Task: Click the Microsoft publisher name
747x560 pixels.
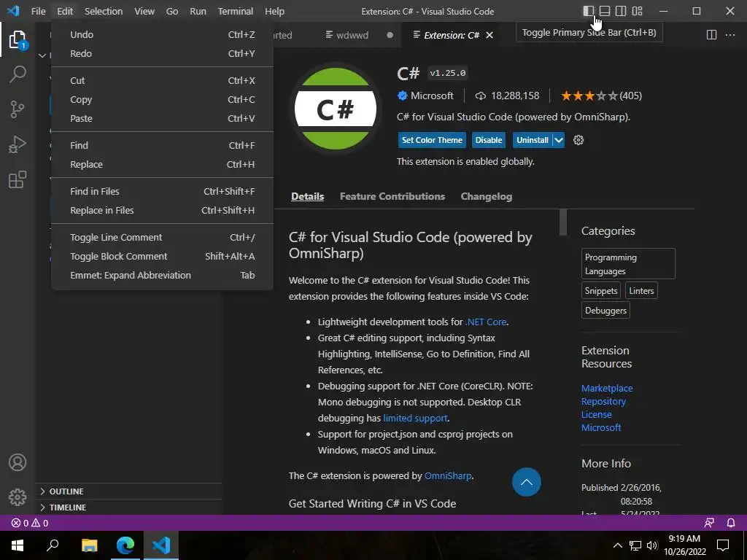Action: 432,96
